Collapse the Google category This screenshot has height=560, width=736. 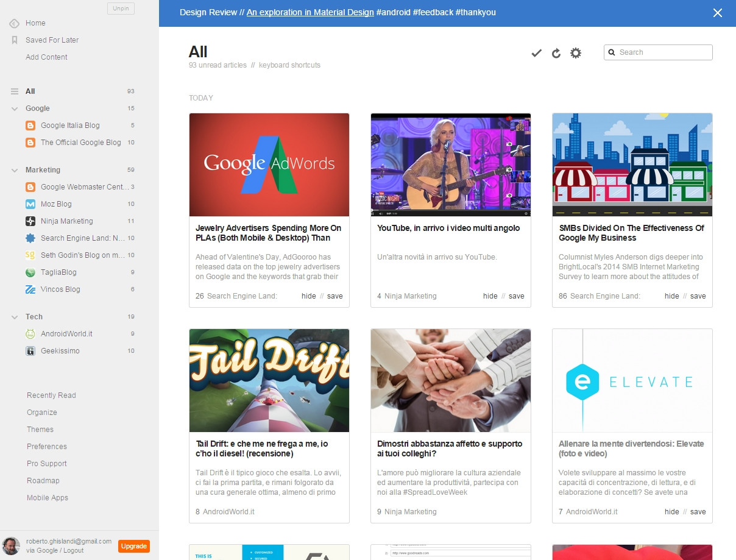pyautogui.click(x=15, y=108)
